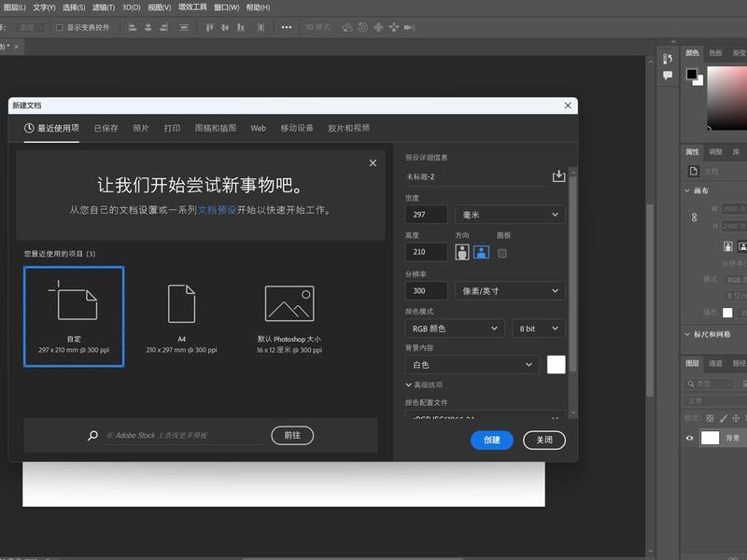The image size is (747, 560).
Task: Click the distribute horizontally icon
Action: [261, 28]
